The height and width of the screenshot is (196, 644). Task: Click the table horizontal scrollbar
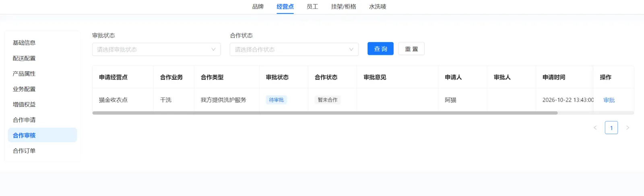pyautogui.click(x=325, y=113)
